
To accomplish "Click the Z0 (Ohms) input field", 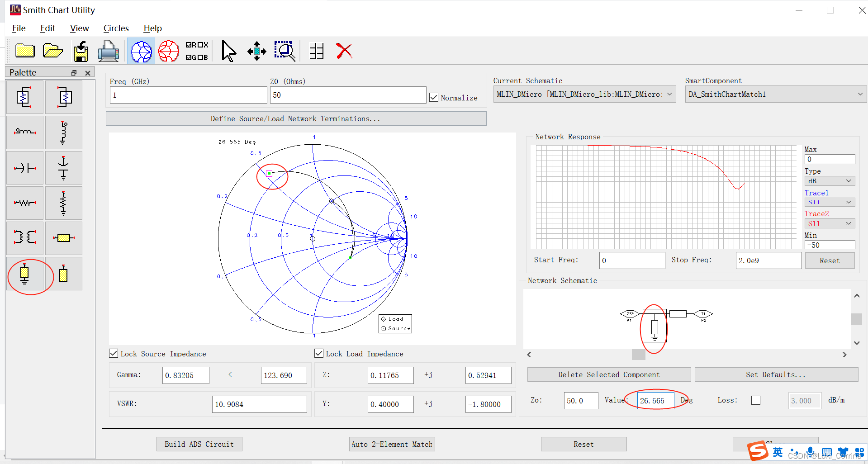I will click(x=348, y=95).
